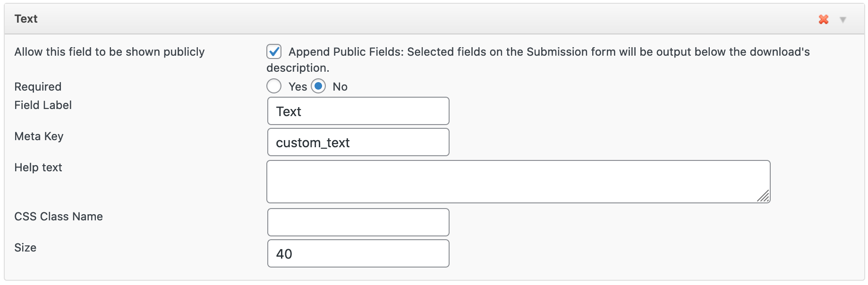Viewport: 868px width, 285px height.
Task: Choose the No radio button for Required
Action: [318, 86]
